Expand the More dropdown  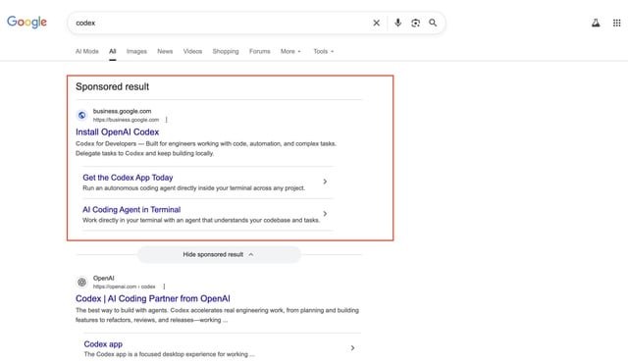(x=290, y=51)
